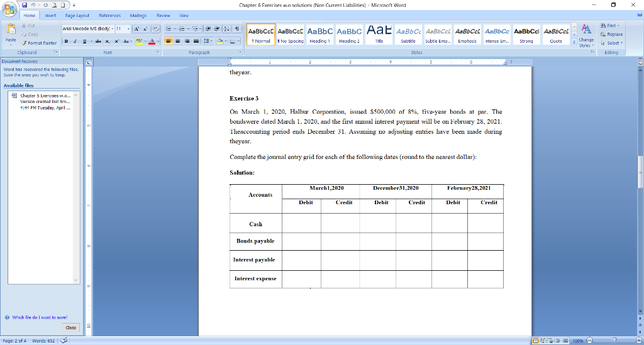
Task: Apply yellow text highlight color
Action: click(x=139, y=41)
